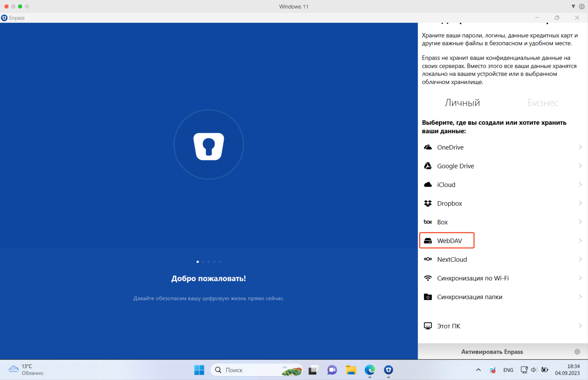Select the Box label
Viewport: 588px width, 380px height.
coord(442,222)
